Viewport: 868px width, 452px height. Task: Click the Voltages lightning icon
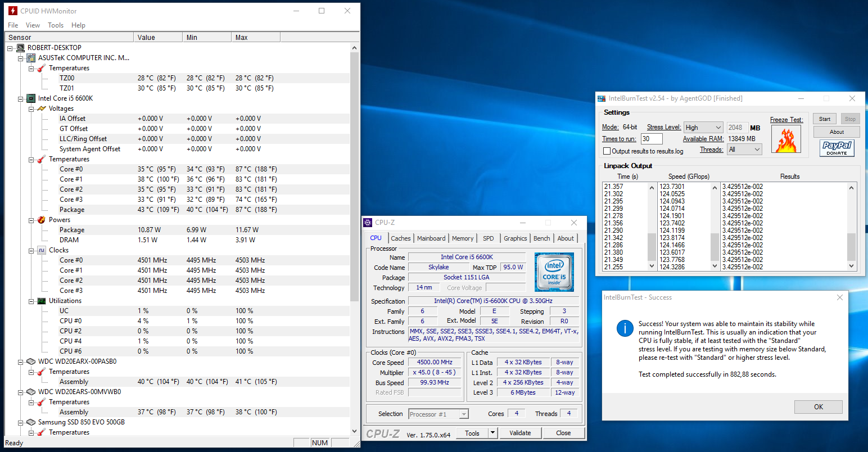(41, 109)
